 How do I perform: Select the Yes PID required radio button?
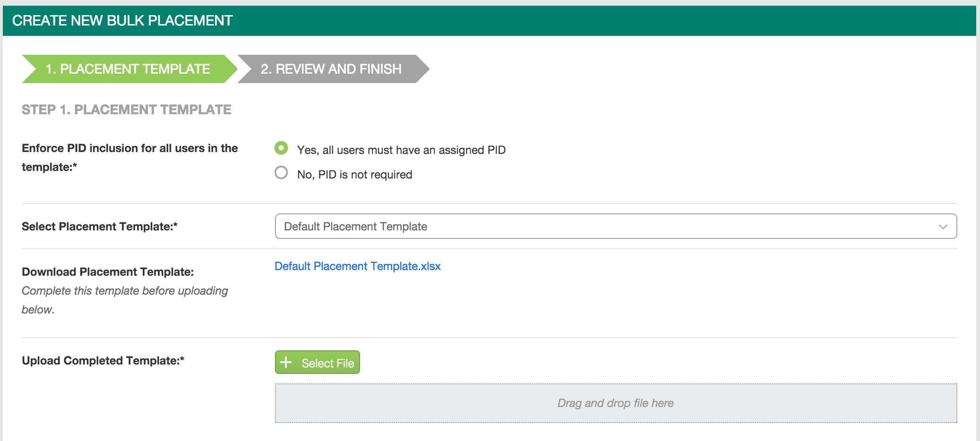pos(281,148)
